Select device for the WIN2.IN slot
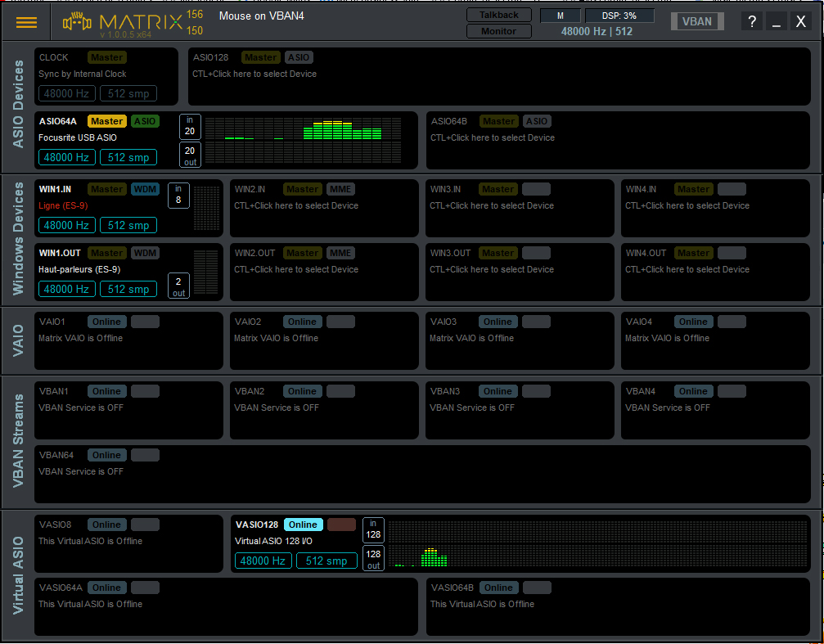This screenshot has width=824, height=644. (x=296, y=205)
